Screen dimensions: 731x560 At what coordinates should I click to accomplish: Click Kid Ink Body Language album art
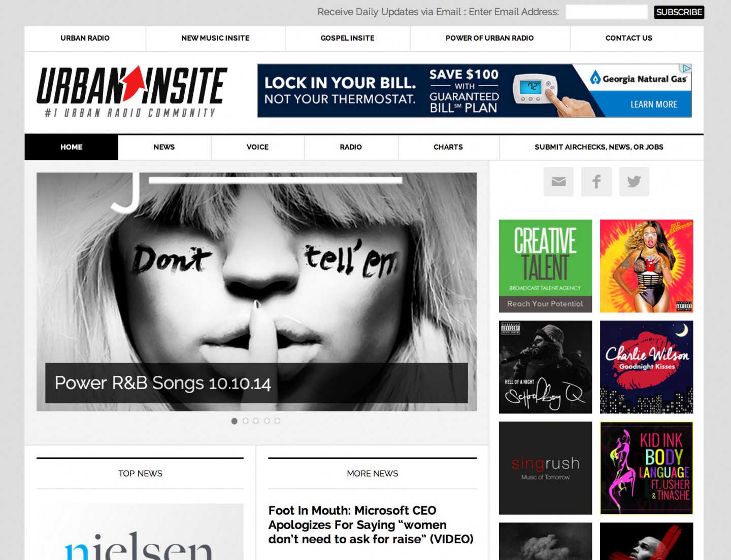646,468
